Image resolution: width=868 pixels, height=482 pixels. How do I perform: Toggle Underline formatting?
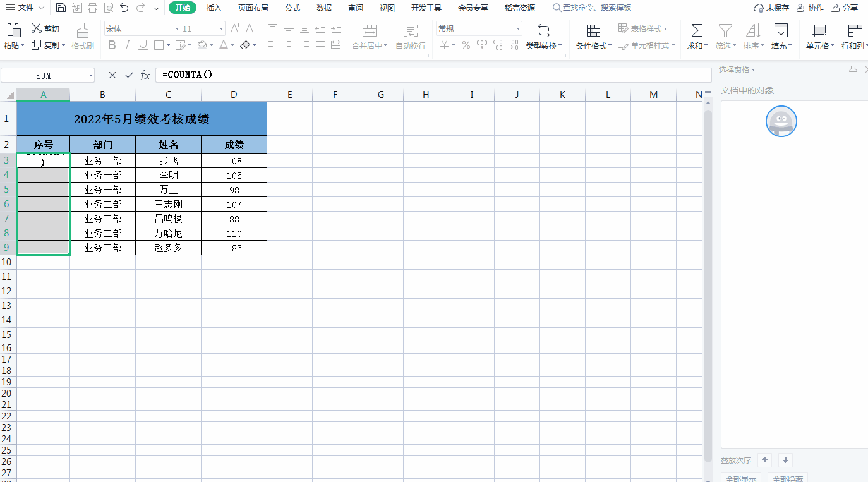[143, 45]
